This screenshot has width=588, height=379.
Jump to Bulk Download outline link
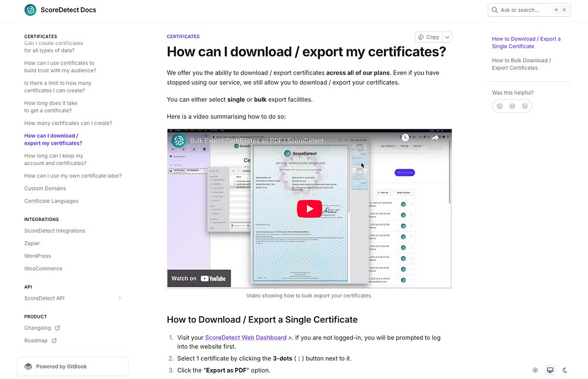521,64
